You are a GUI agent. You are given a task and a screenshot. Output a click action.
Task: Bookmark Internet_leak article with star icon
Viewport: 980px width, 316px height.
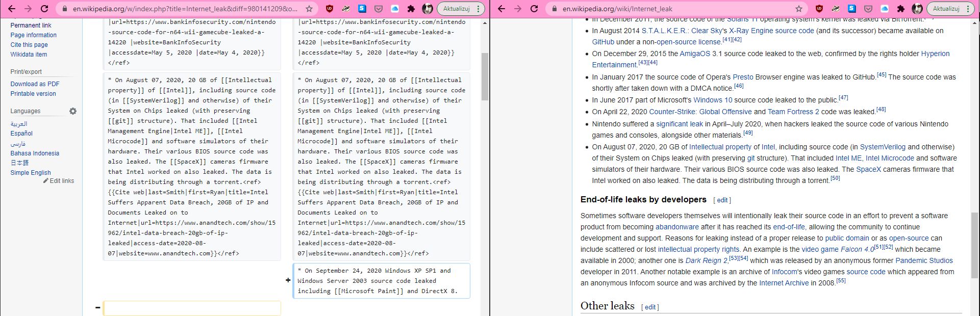(x=799, y=9)
